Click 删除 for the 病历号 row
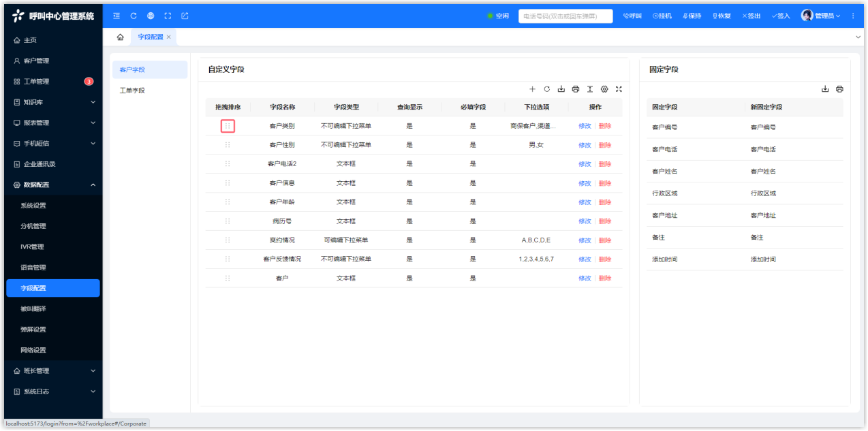 click(x=605, y=221)
